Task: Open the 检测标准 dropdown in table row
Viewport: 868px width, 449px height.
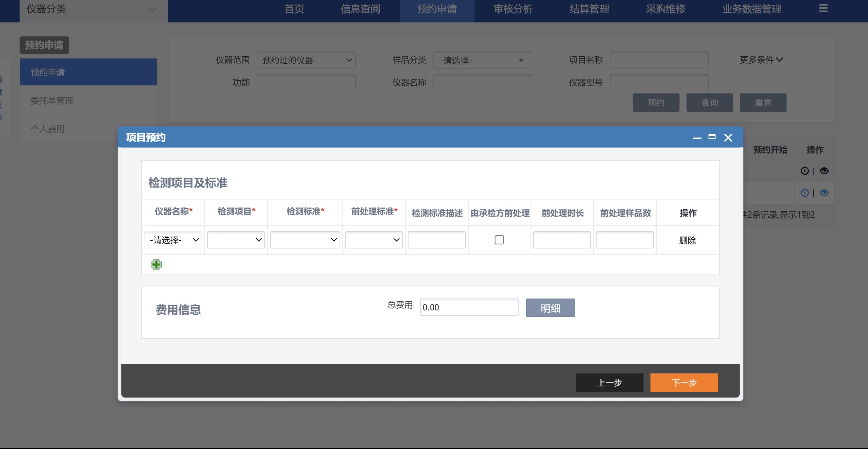Action: tap(305, 240)
